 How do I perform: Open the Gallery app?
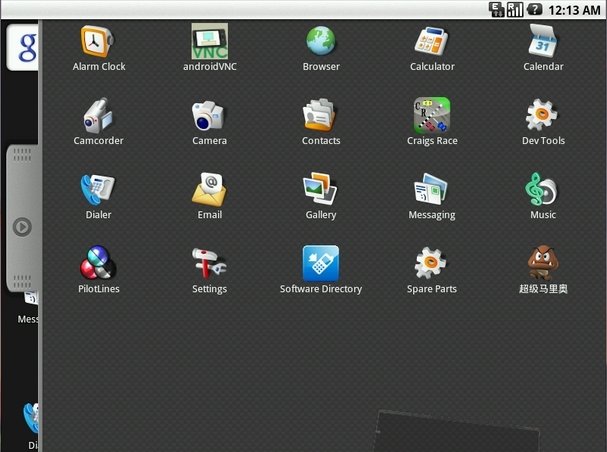321,196
